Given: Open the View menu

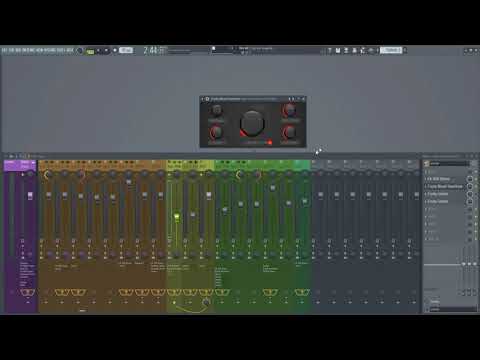Looking at the screenshot, I should pos(40,50).
